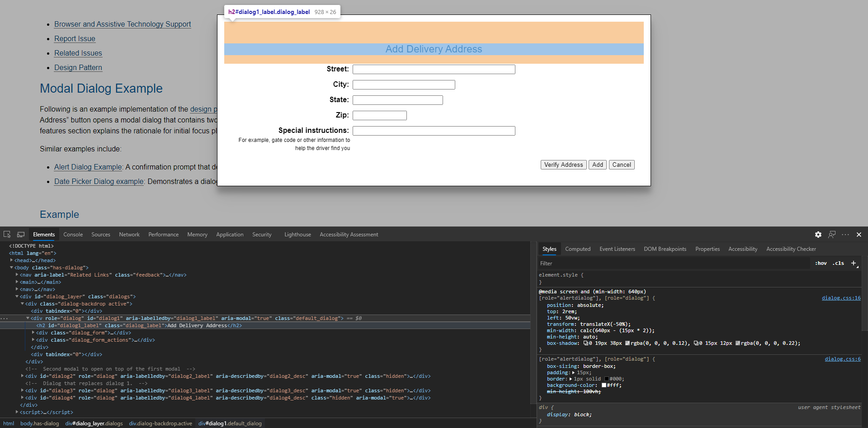Open the first box-shadow editor icon
Image resolution: width=868 pixels, height=428 pixels.
pyautogui.click(x=586, y=343)
